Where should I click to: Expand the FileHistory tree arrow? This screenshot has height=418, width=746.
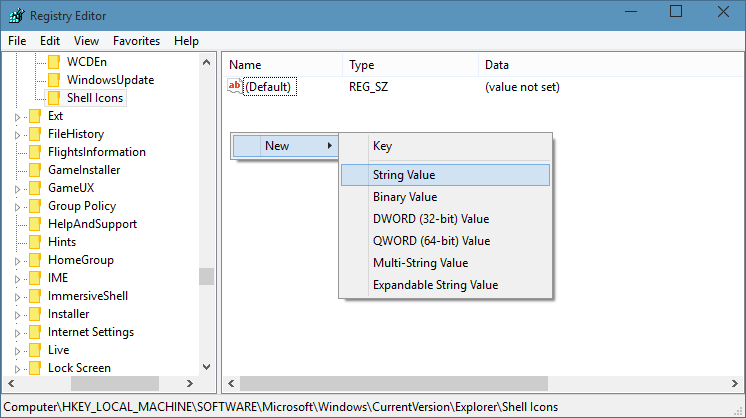click(17, 134)
